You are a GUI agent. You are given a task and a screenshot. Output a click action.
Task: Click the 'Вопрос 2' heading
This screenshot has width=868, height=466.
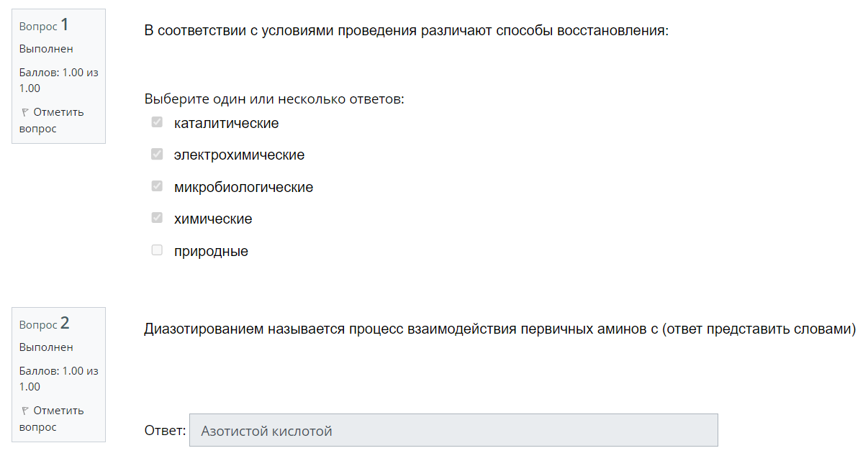point(44,324)
